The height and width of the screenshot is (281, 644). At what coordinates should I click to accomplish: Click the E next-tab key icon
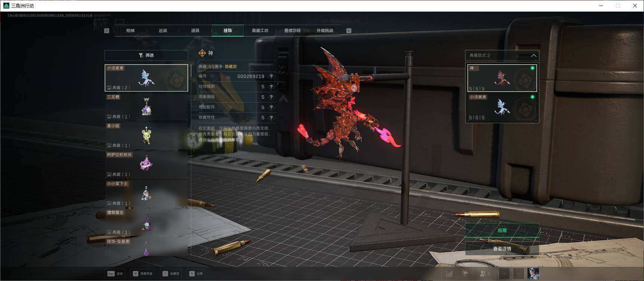(349, 31)
